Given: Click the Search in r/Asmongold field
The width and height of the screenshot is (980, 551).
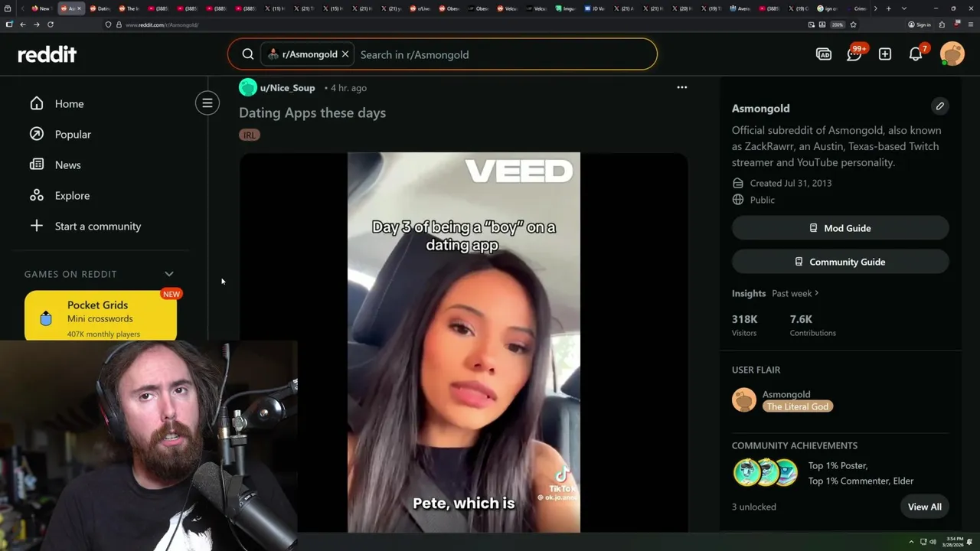Looking at the screenshot, I should pyautogui.click(x=505, y=54).
